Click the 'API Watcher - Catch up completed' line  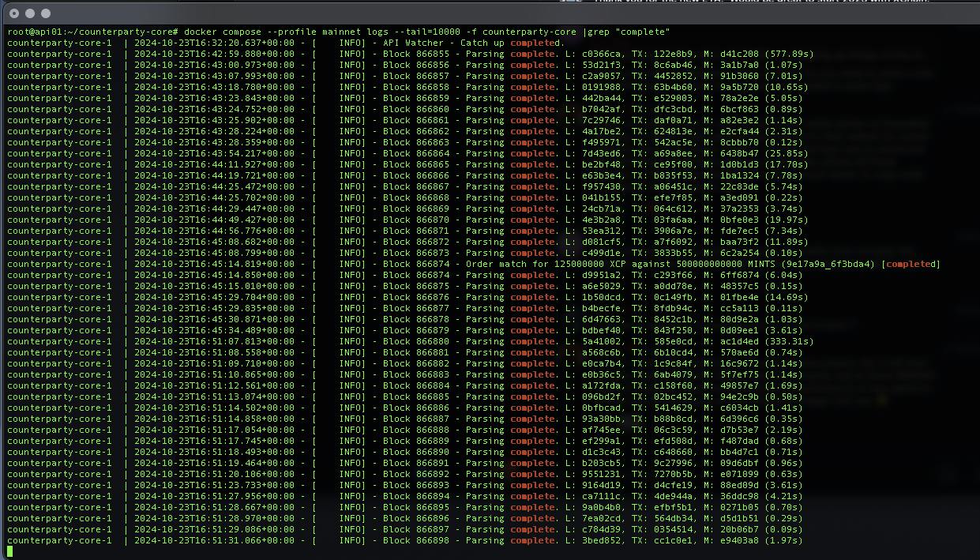coord(474,43)
